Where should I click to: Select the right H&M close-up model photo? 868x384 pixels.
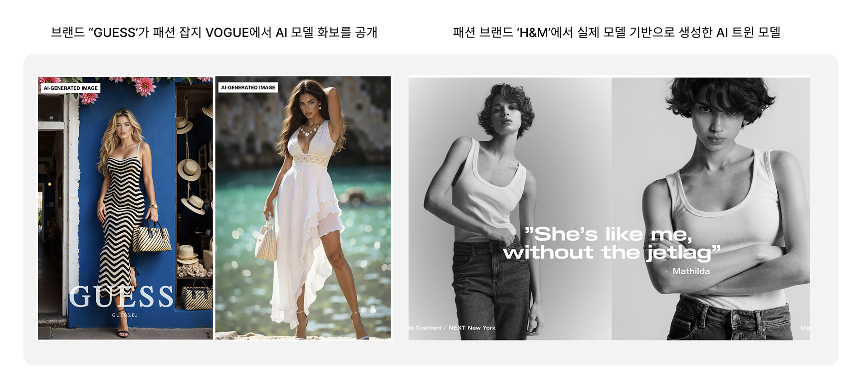point(711,209)
